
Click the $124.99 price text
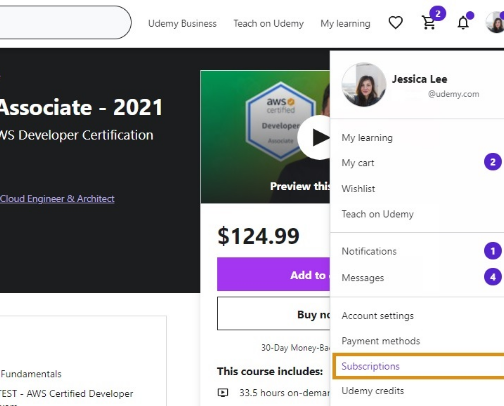[x=258, y=236]
